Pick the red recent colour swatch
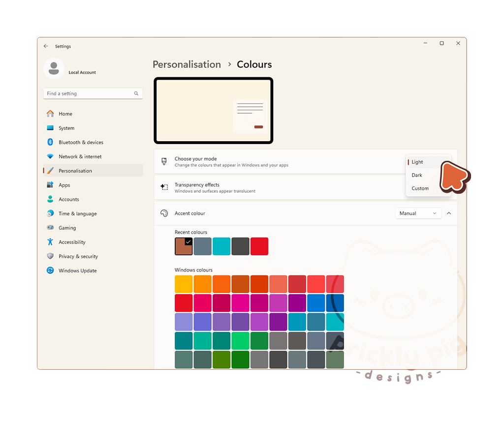The width and height of the screenshot is (504, 421). (259, 246)
